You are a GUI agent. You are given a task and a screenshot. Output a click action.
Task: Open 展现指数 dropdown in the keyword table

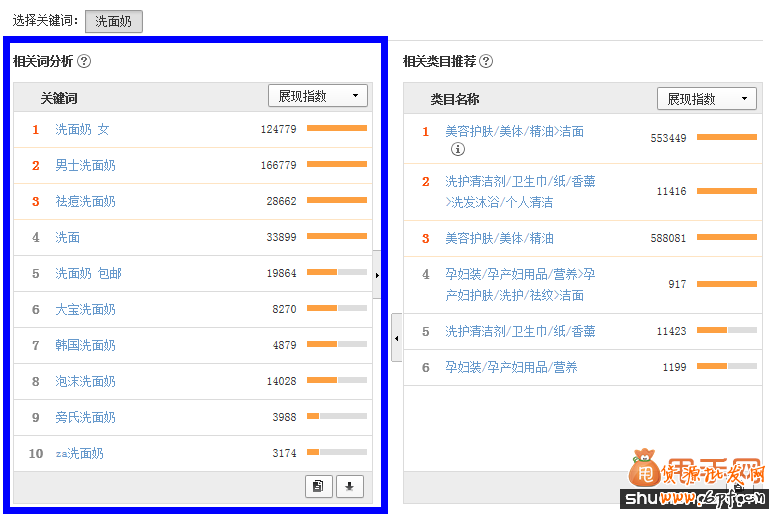(317, 96)
